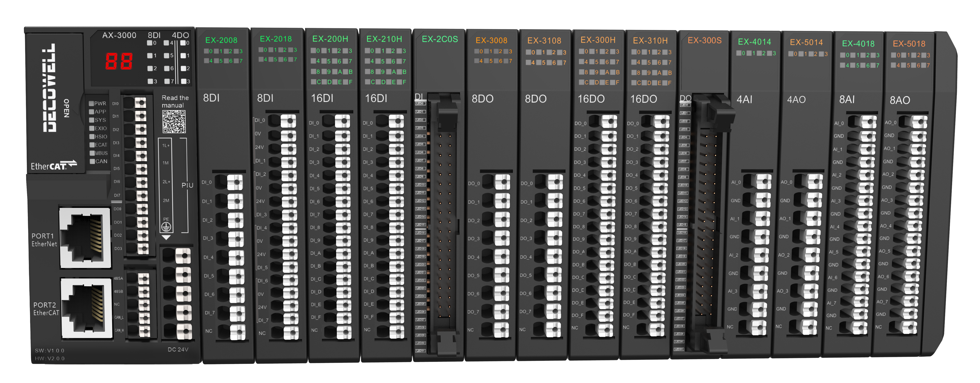The height and width of the screenshot is (383, 980).
Task: Click the PWR status LED indicator
Action: (91, 104)
